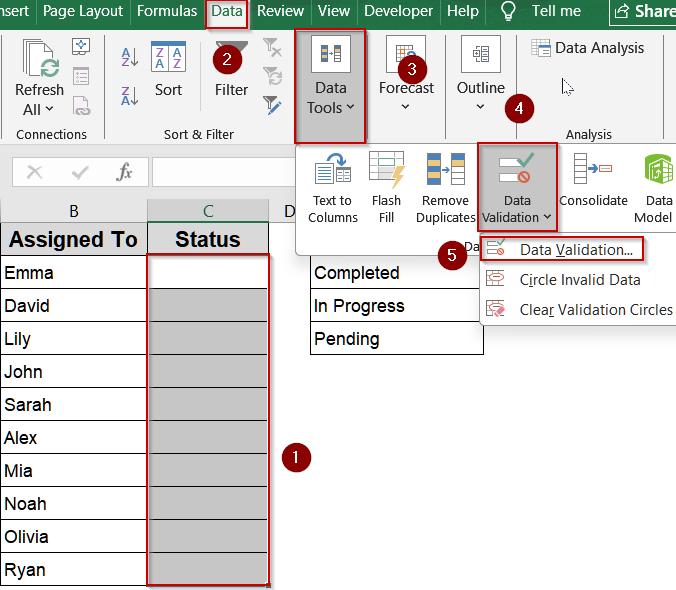
Task: Open the Developer tab
Action: (398, 11)
